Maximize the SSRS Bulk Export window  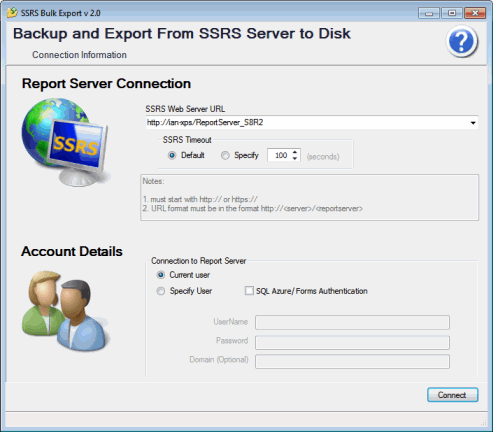pos(452,13)
